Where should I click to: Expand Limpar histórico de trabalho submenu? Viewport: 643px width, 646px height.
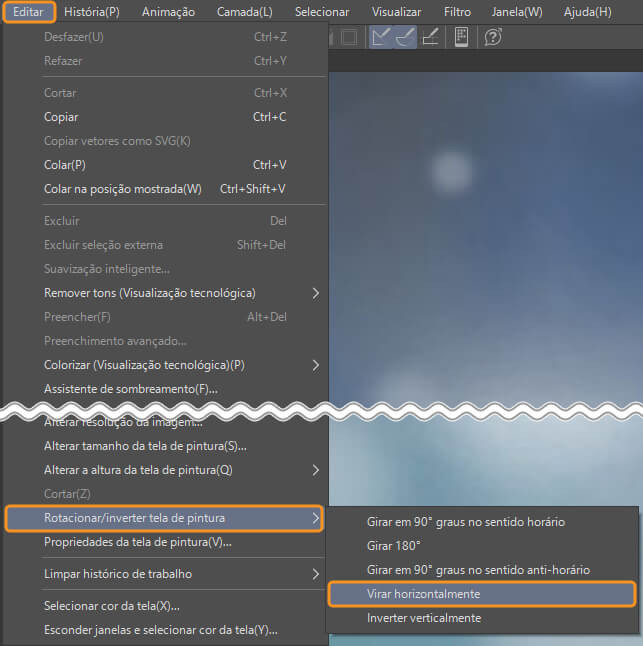316,574
